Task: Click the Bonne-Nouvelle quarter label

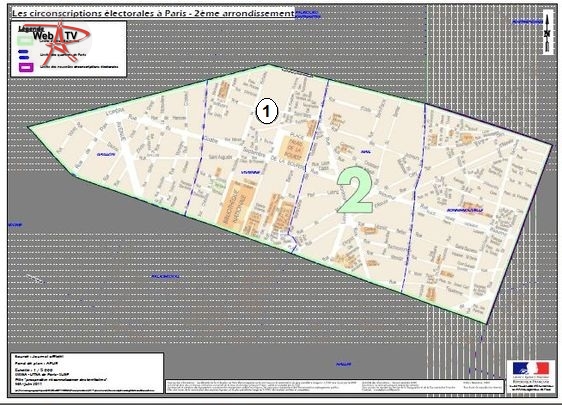Action: pos(465,210)
